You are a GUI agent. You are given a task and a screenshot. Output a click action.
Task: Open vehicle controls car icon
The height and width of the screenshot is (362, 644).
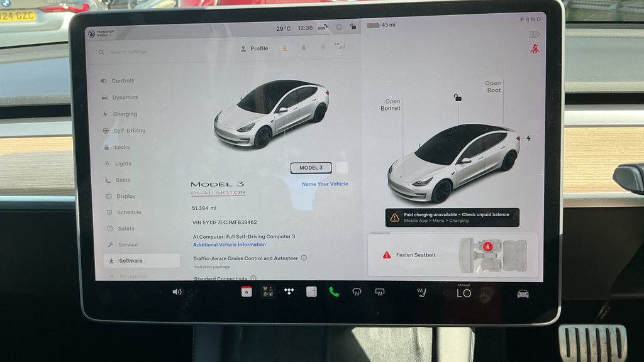pos(523,294)
